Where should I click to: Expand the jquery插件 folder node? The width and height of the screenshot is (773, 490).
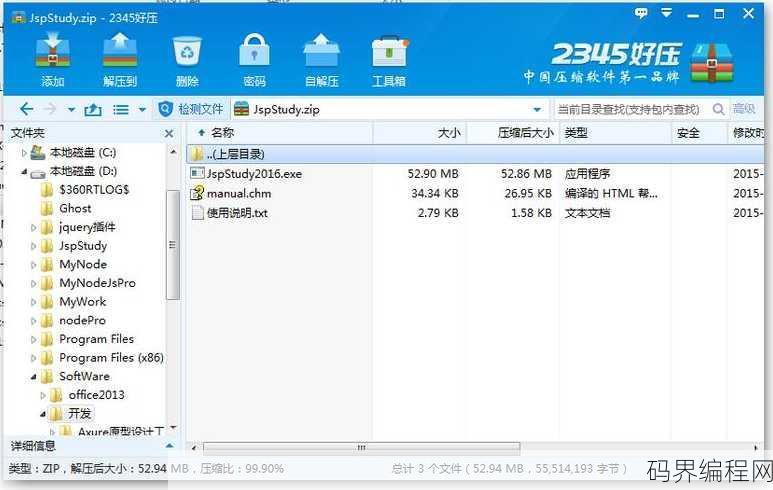click(33, 227)
